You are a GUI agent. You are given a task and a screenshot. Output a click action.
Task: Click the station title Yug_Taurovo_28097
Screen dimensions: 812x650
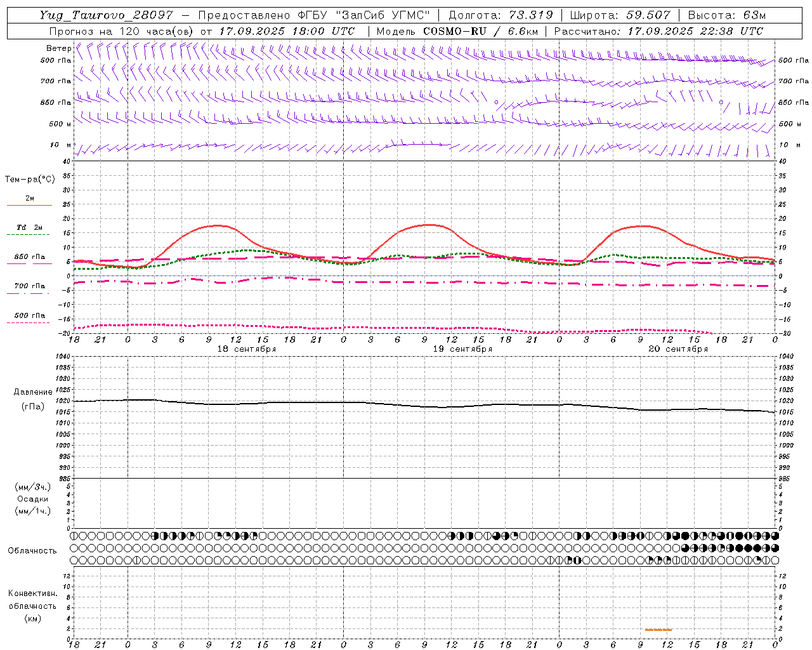coord(106,15)
